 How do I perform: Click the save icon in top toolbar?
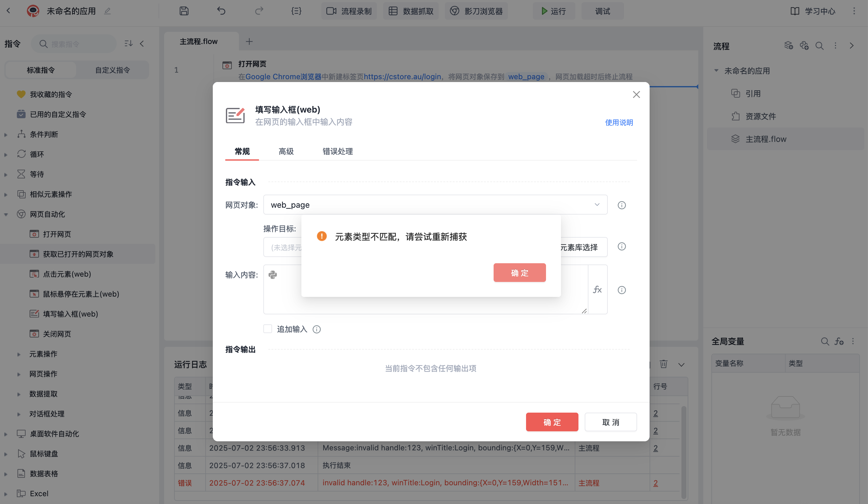184,11
